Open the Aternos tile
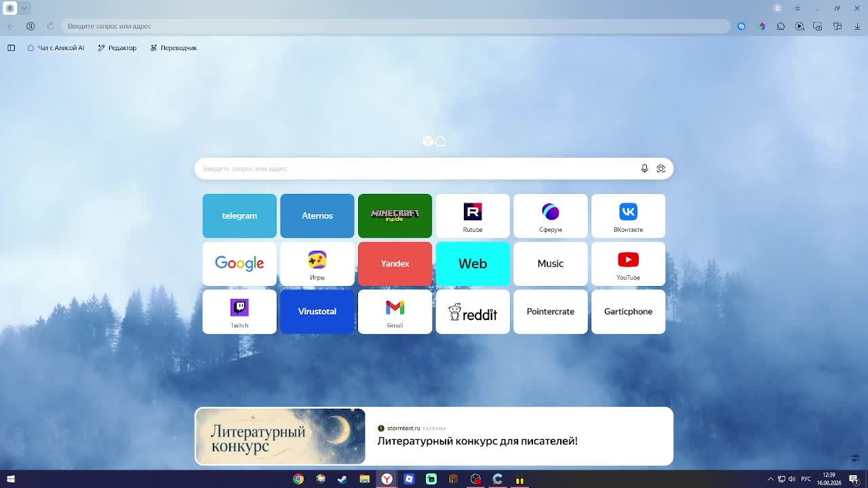 [x=317, y=216]
